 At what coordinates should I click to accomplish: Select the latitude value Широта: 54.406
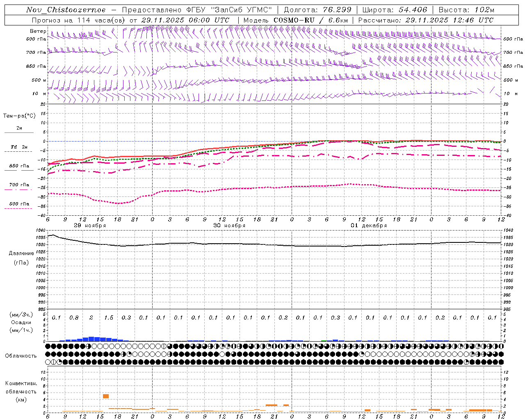tap(395, 10)
